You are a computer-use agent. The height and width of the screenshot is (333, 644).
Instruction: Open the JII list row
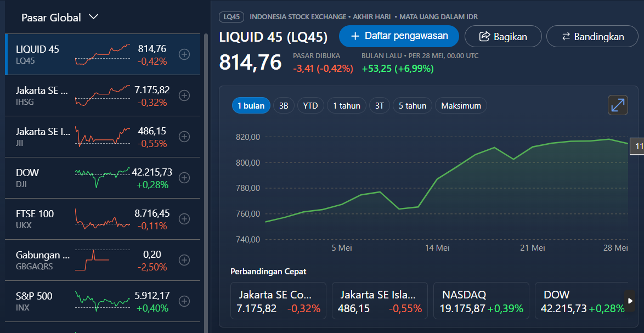pos(103,137)
